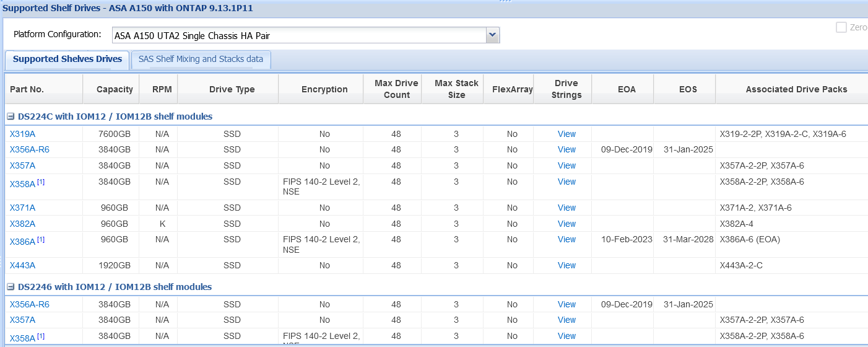Open the Platform Configuration dropdown arrow
This screenshot has height=347, width=868.
[x=492, y=35]
